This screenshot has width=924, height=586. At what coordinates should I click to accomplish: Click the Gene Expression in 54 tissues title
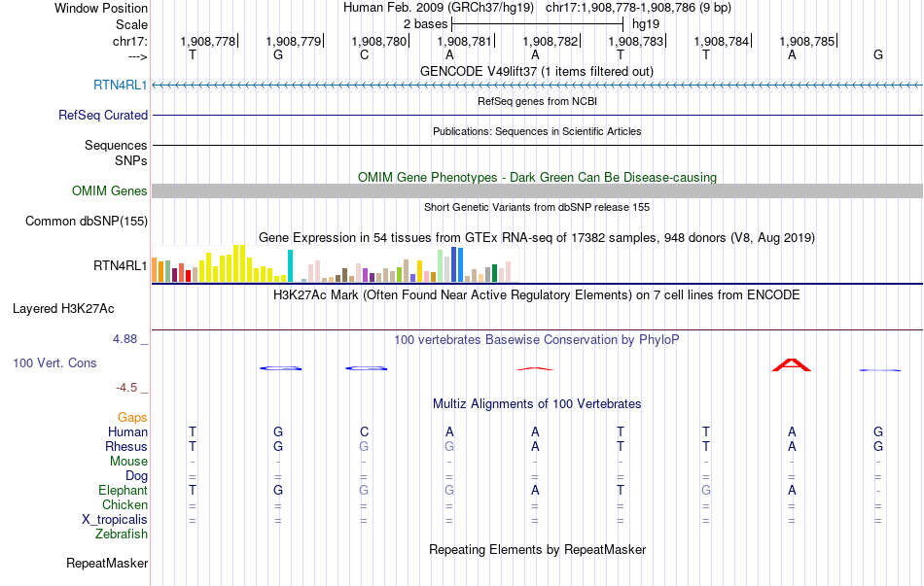[x=537, y=238]
